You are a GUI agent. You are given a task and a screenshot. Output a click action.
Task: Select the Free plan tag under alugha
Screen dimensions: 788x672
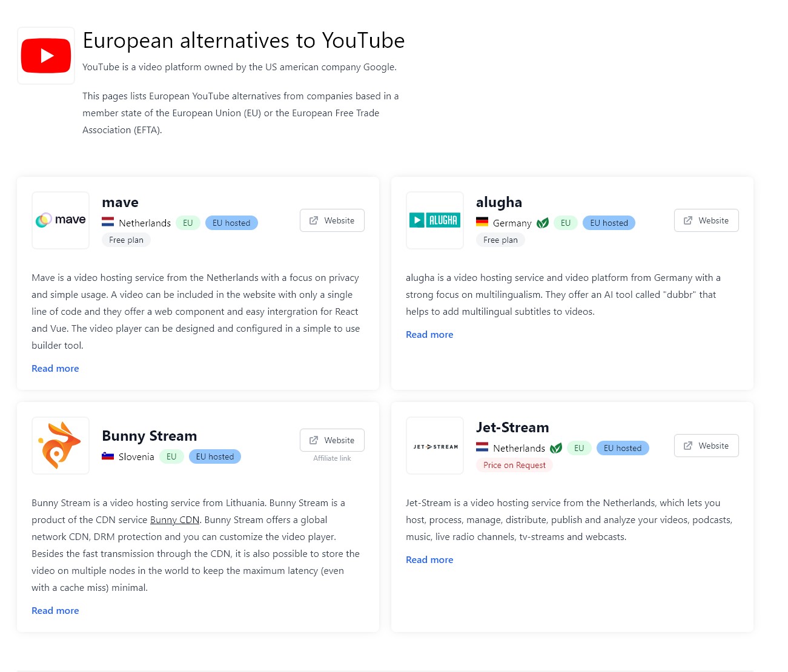click(500, 240)
